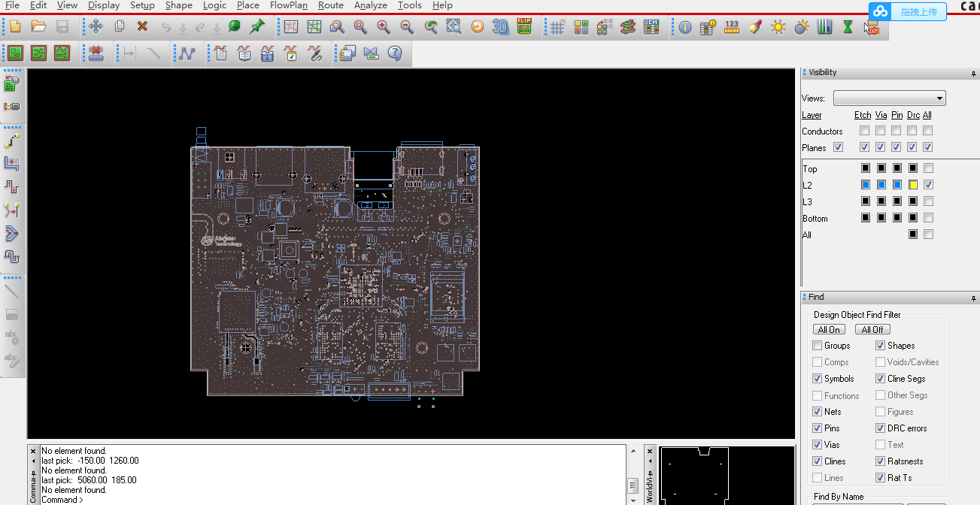980x505 pixels.
Task: Click the Zoom Previous icon
Action: pos(430,27)
